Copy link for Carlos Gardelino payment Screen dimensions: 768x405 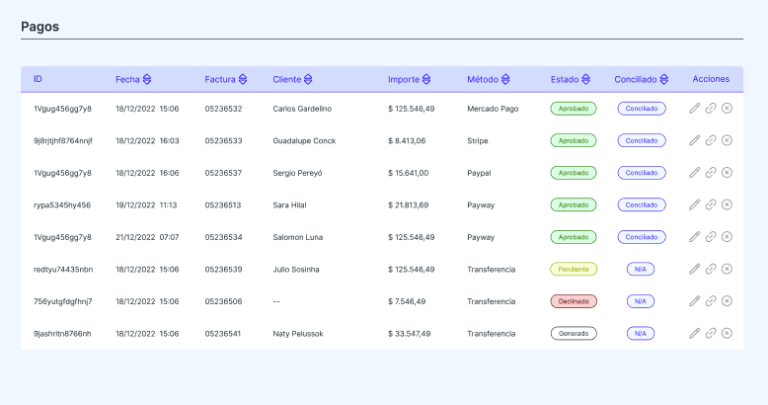(x=711, y=108)
